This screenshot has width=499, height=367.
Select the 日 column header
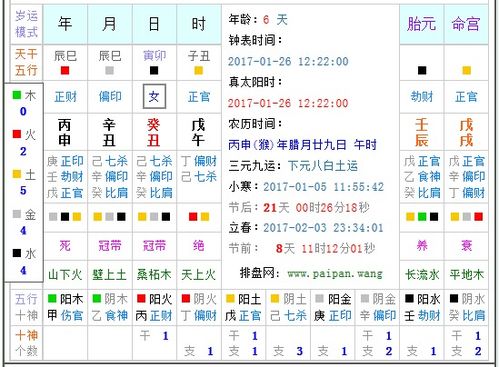click(154, 24)
